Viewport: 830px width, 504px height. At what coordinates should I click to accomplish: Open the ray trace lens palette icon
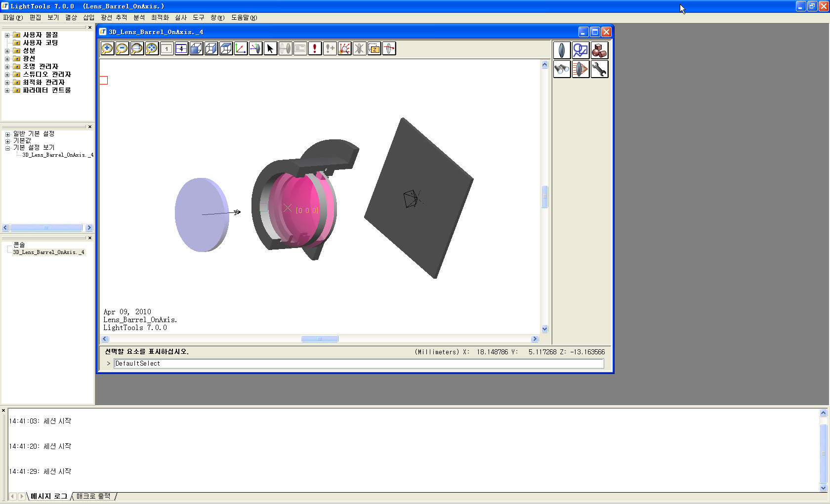tap(581, 69)
